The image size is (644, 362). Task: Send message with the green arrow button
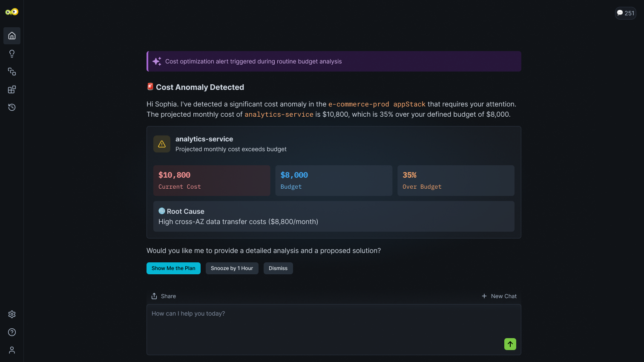click(x=510, y=344)
